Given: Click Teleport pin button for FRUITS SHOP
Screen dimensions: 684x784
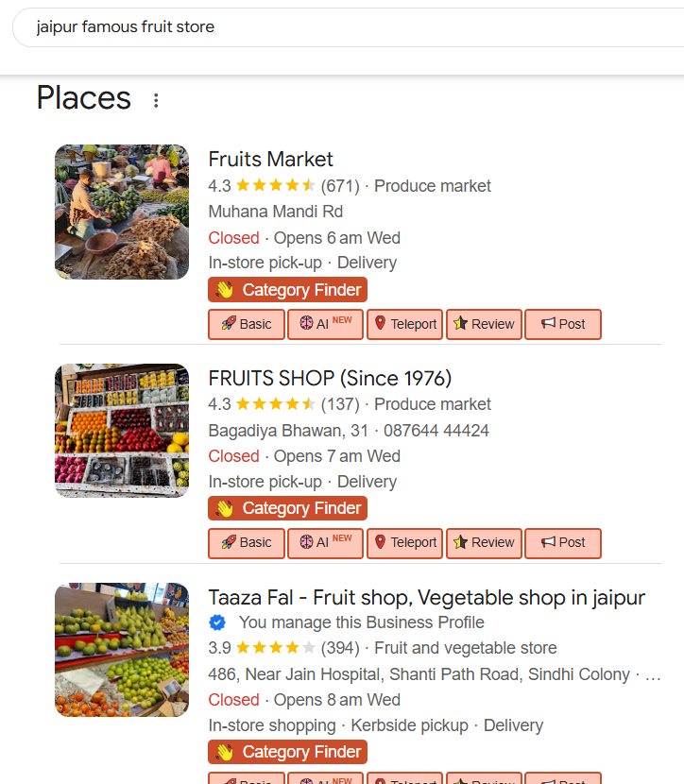Looking at the screenshot, I should 404,542.
